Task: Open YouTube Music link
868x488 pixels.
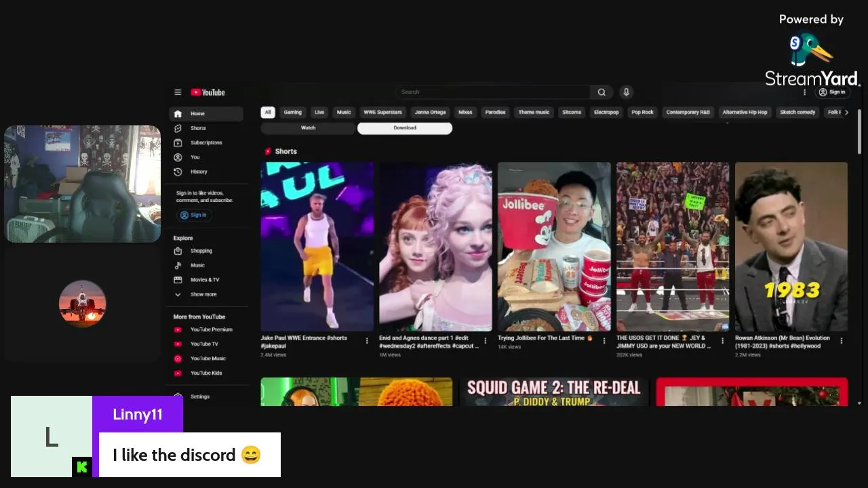Action: 206,359
